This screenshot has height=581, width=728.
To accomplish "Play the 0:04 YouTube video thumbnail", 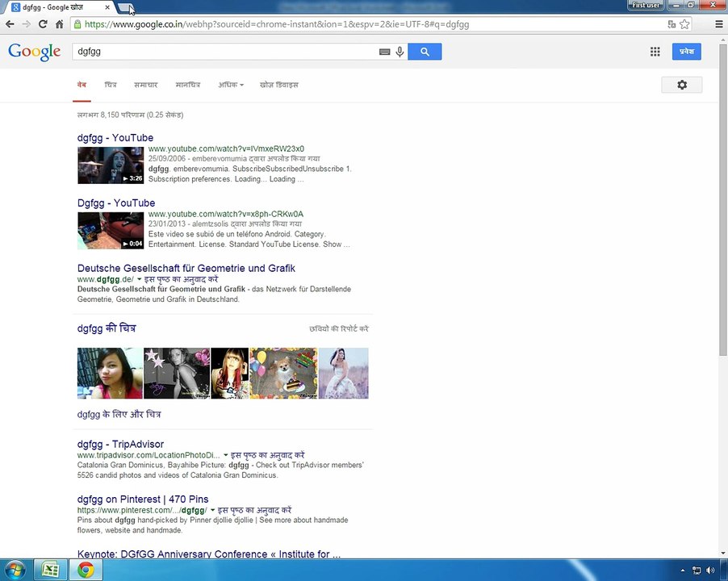I will 111,231.
